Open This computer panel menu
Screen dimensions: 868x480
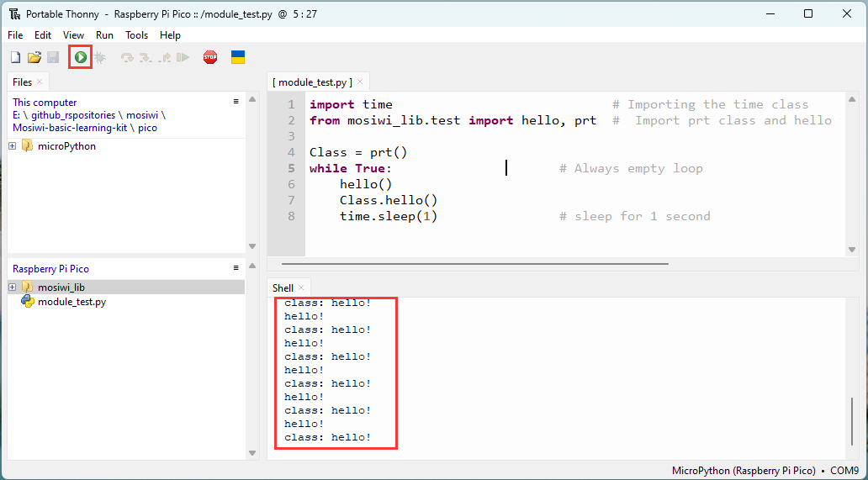click(x=236, y=101)
